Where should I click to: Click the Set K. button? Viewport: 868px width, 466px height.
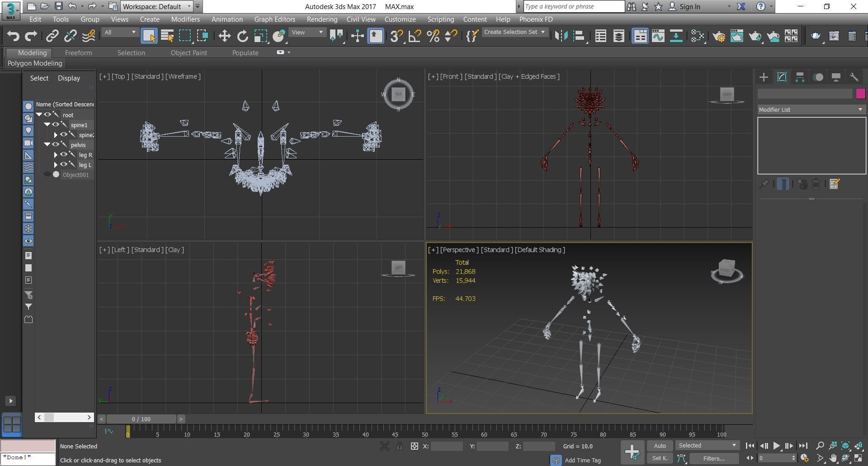660,458
